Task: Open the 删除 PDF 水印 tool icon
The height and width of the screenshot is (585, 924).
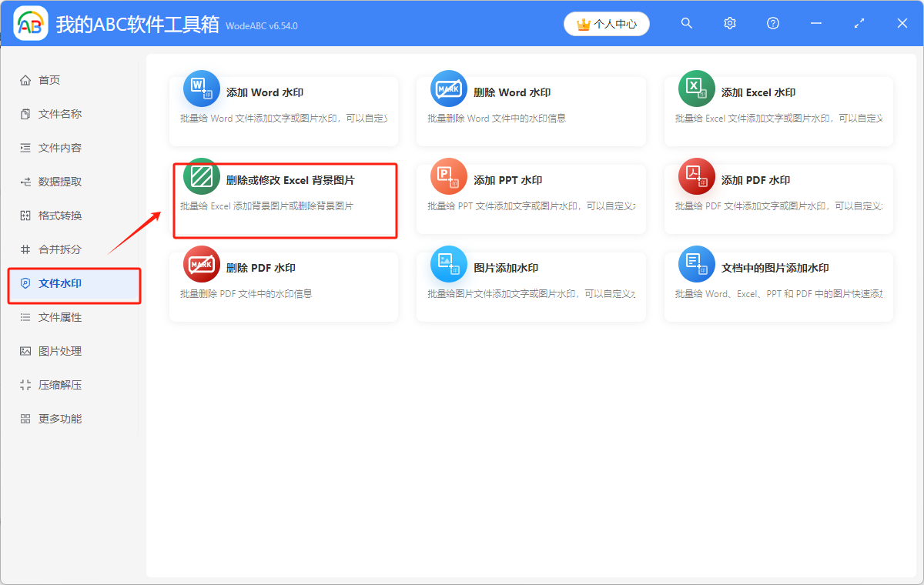Action: [x=201, y=263]
